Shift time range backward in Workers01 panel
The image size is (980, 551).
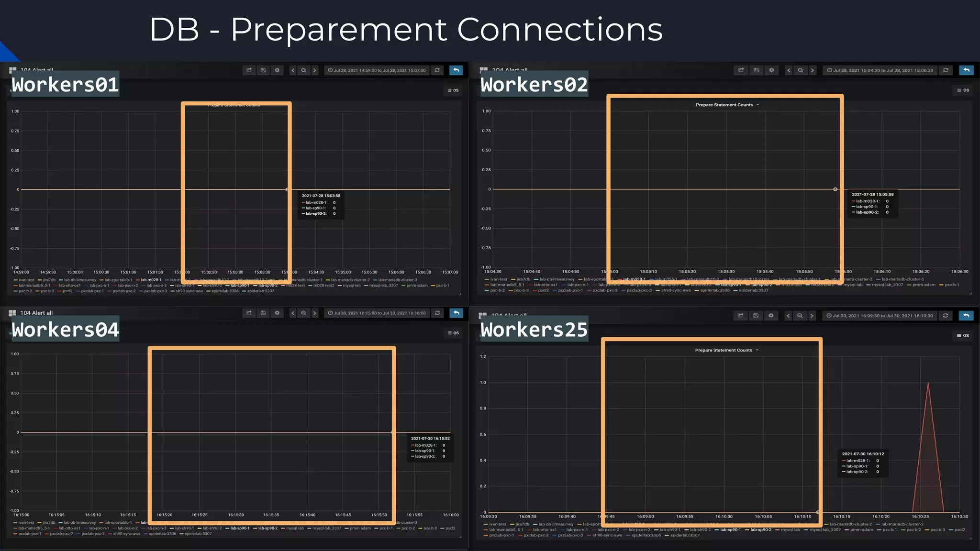pos(293,70)
